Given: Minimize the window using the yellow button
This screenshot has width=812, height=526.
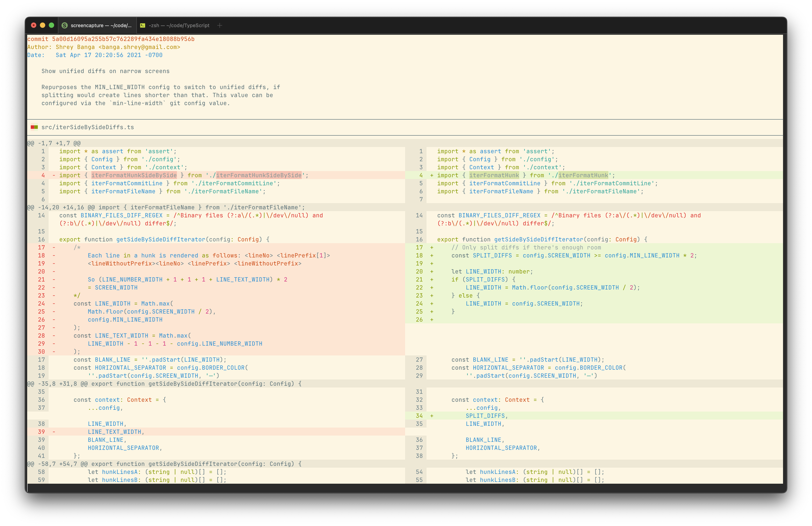Looking at the screenshot, I should pyautogui.click(x=43, y=25).
